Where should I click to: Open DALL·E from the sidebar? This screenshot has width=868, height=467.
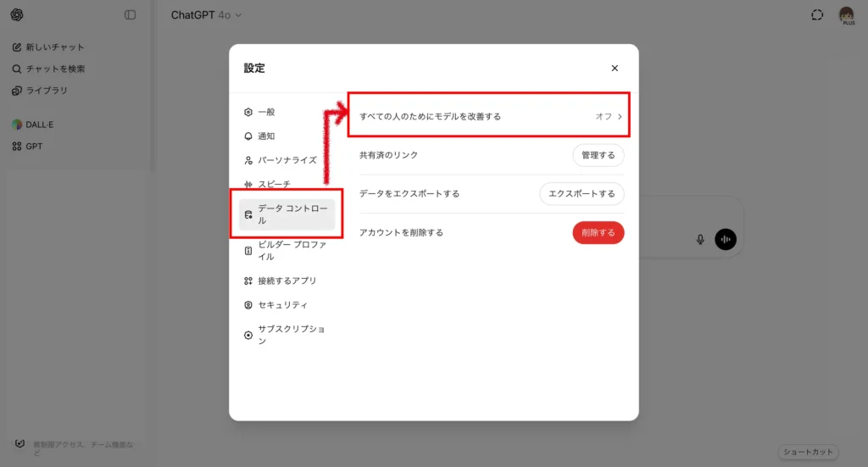(33, 125)
